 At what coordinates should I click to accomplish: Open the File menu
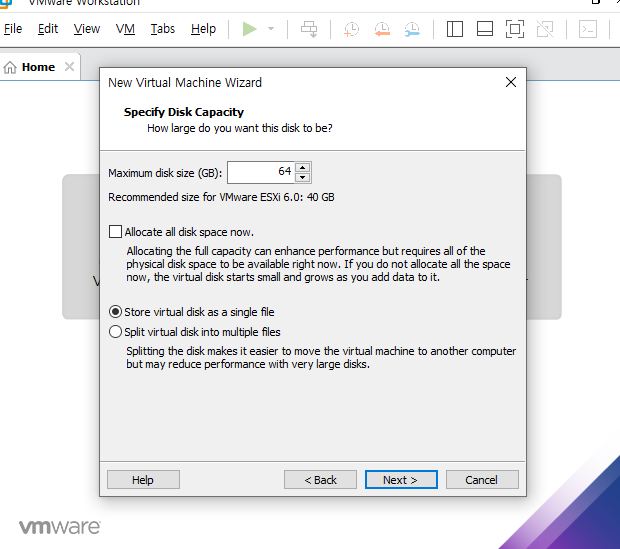(13, 29)
